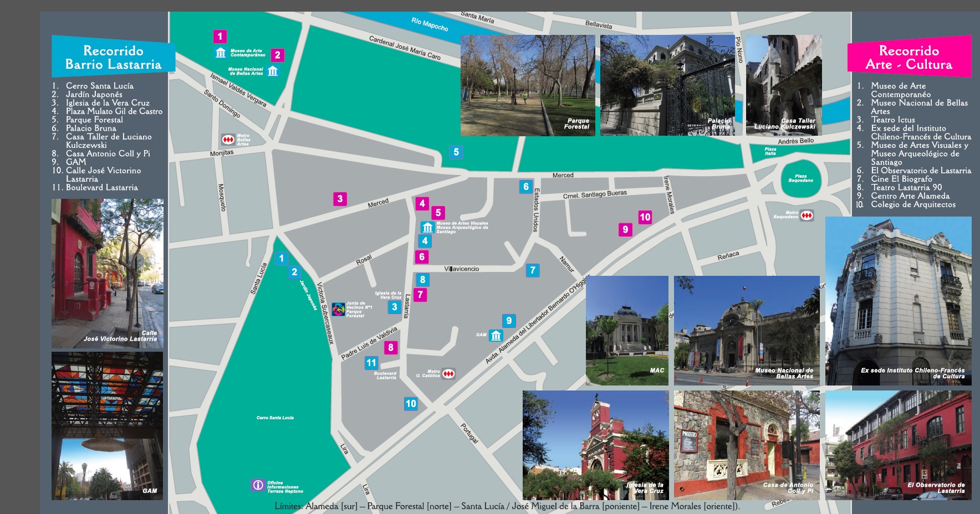Click 'Plaza Mulato Gil de Castro' list entry
The width and height of the screenshot is (980, 514).
point(114,111)
